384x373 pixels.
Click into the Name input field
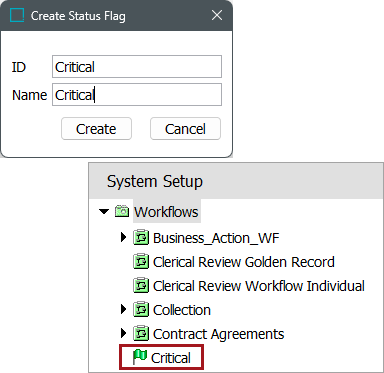coord(137,95)
